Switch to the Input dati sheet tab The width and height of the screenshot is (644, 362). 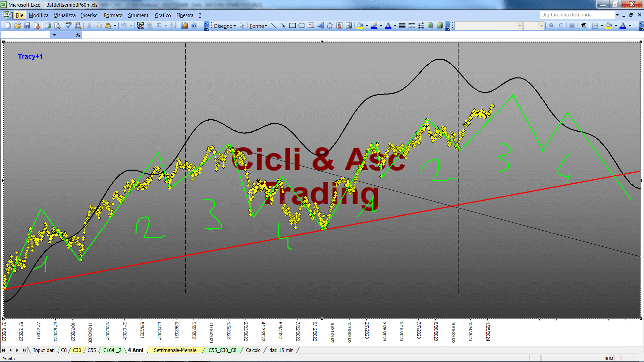(44, 350)
